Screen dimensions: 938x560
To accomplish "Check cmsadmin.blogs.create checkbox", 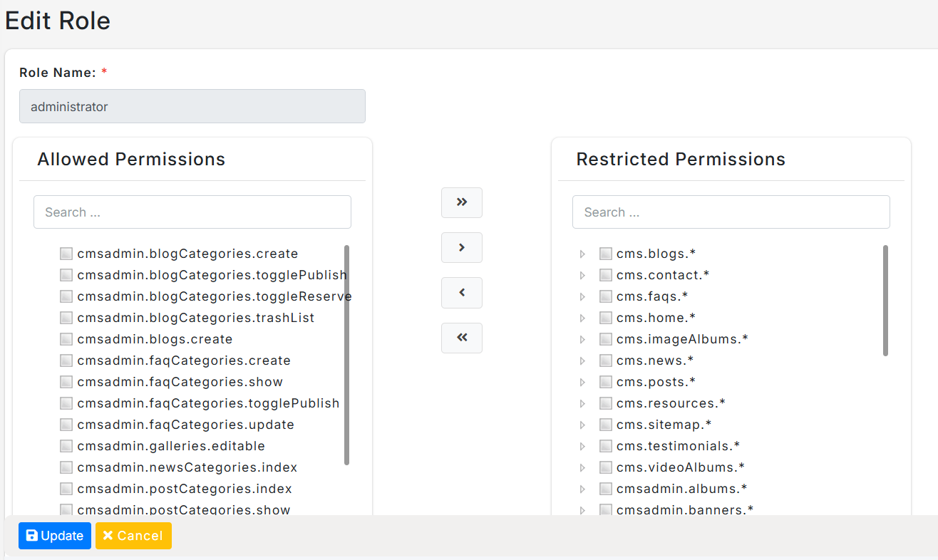I will click(66, 339).
